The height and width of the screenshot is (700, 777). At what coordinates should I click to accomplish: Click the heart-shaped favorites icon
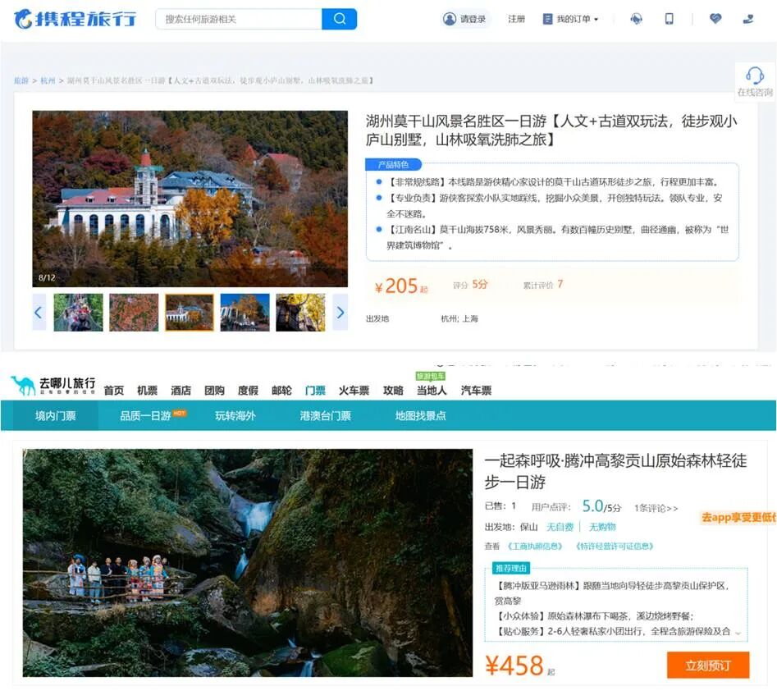[x=715, y=18]
